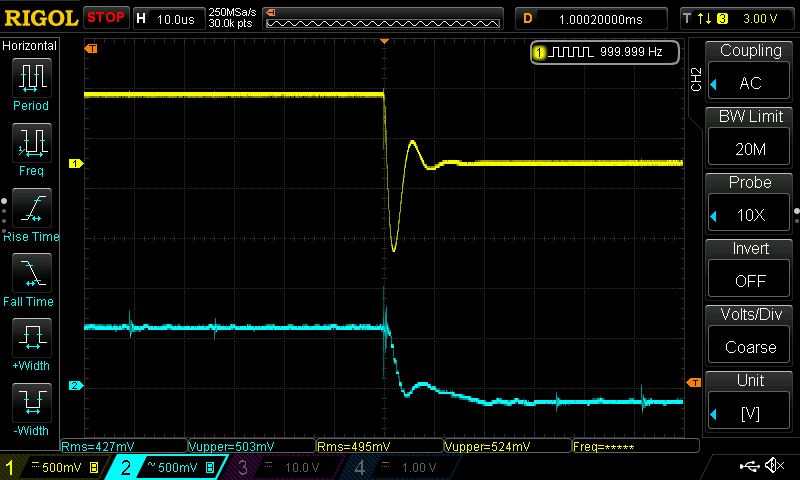Select the Freq measurement icon
The image size is (800, 480).
[x=32, y=142]
